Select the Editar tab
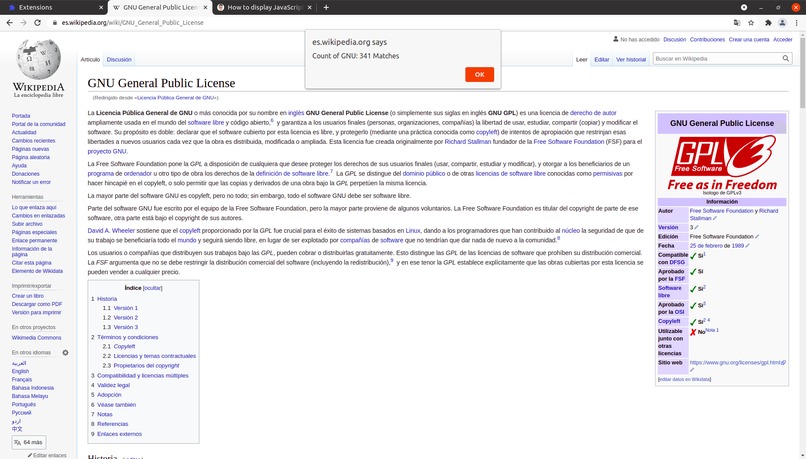This screenshot has width=806, height=459. click(601, 60)
